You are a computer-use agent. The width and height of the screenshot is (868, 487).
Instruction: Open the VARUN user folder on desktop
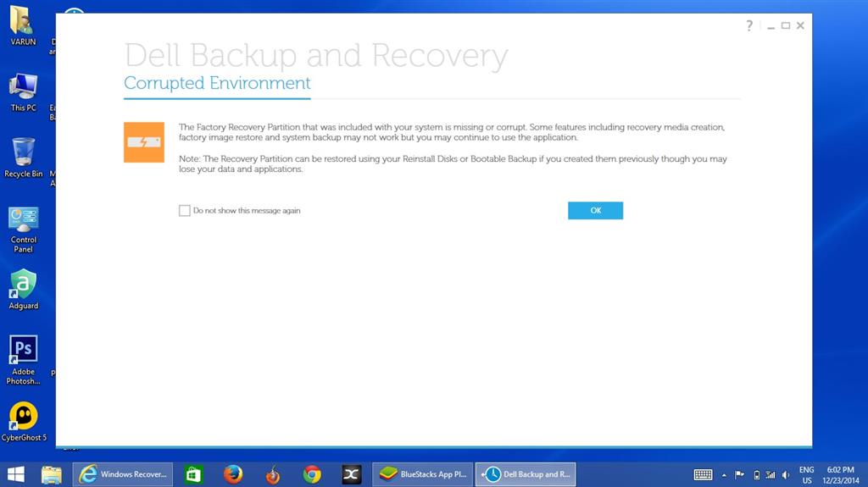click(23, 25)
